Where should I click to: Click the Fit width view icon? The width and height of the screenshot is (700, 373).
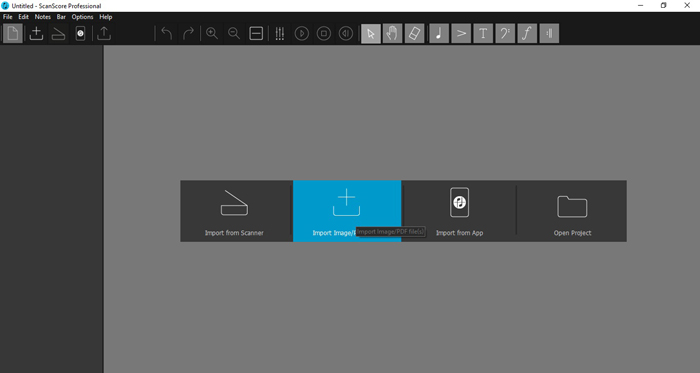click(x=256, y=33)
